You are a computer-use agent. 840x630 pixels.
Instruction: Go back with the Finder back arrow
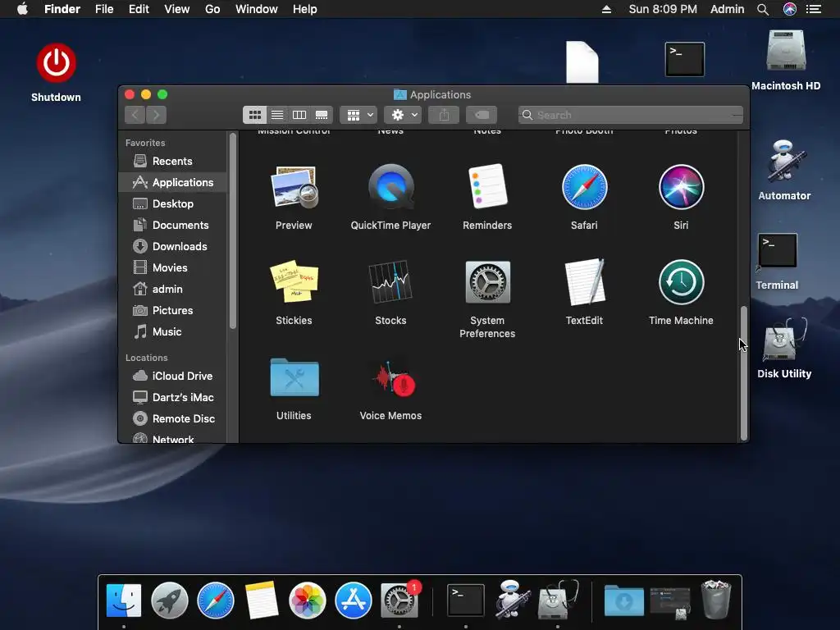tap(135, 115)
